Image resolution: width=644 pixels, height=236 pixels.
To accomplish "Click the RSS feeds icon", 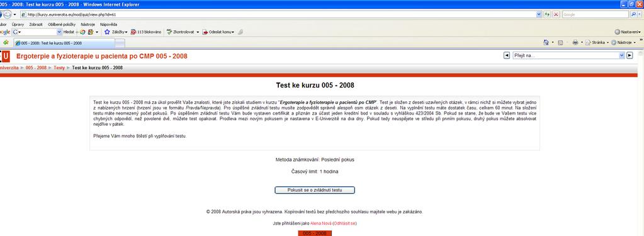I will pyautogui.click(x=560, y=42).
